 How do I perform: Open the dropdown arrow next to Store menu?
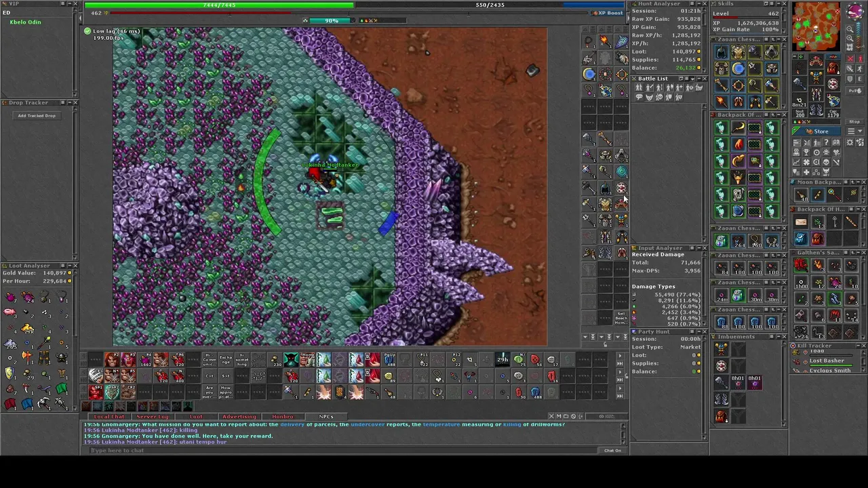[860, 131]
